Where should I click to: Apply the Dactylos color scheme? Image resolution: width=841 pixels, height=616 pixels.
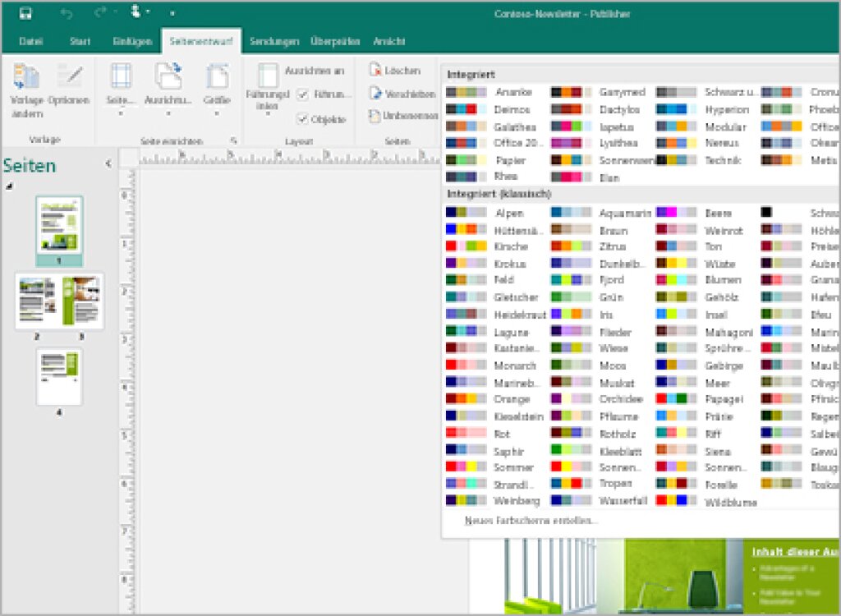tap(595, 109)
